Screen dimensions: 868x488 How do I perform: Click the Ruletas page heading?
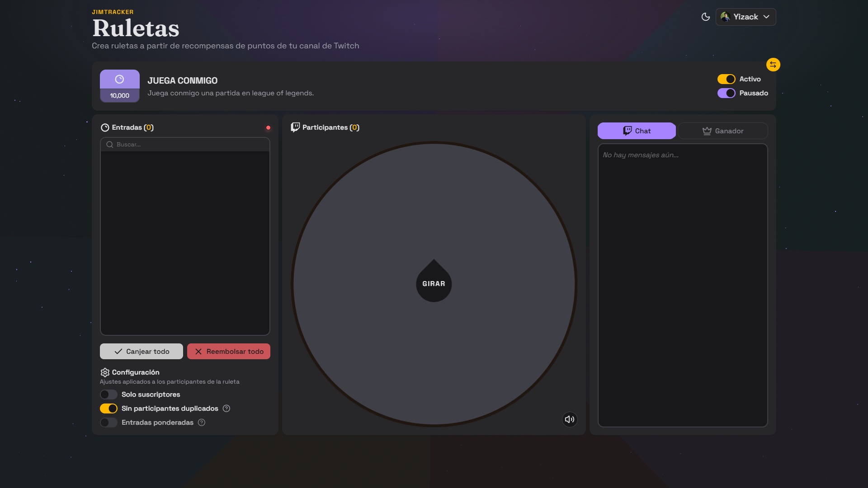136,28
